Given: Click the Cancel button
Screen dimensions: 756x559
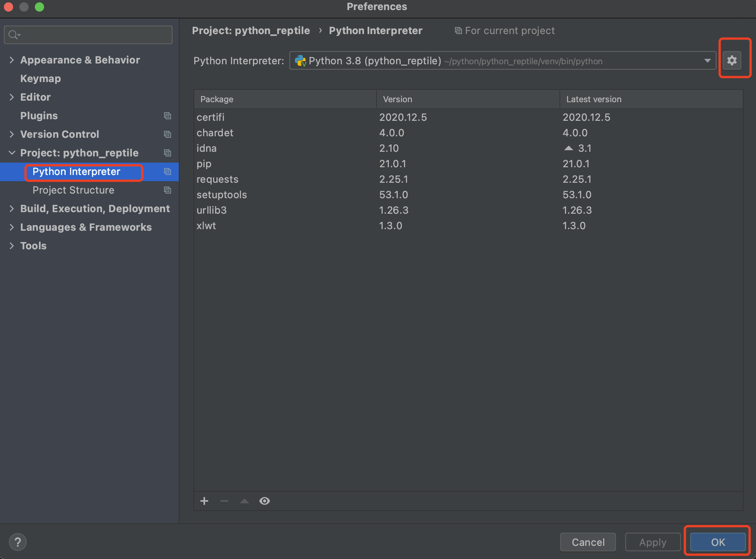Looking at the screenshot, I should pyautogui.click(x=588, y=542).
